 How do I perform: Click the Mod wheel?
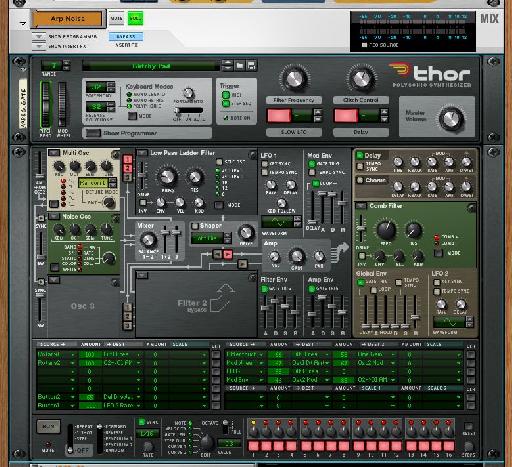pos(62,104)
